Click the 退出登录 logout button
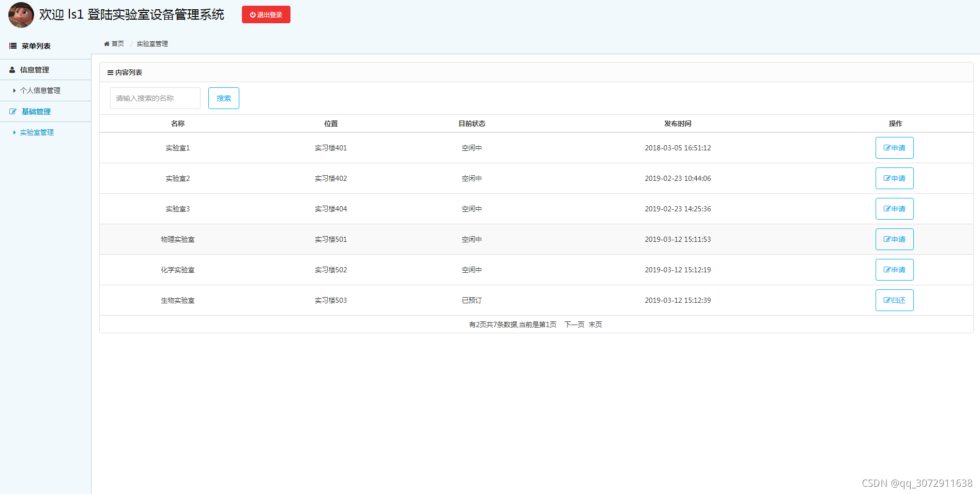Image resolution: width=980 pixels, height=494 pixels. tap(266, 14)
